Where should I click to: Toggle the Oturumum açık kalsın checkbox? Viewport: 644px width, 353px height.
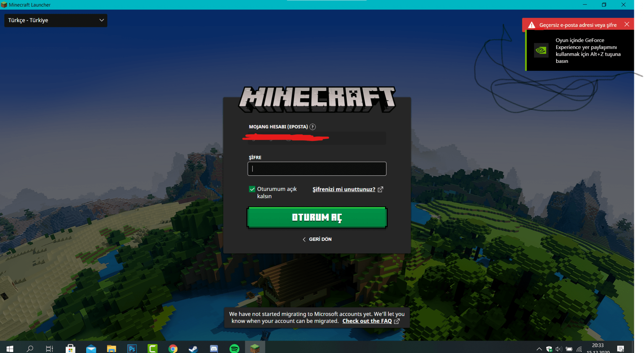[x=252, y=189]
